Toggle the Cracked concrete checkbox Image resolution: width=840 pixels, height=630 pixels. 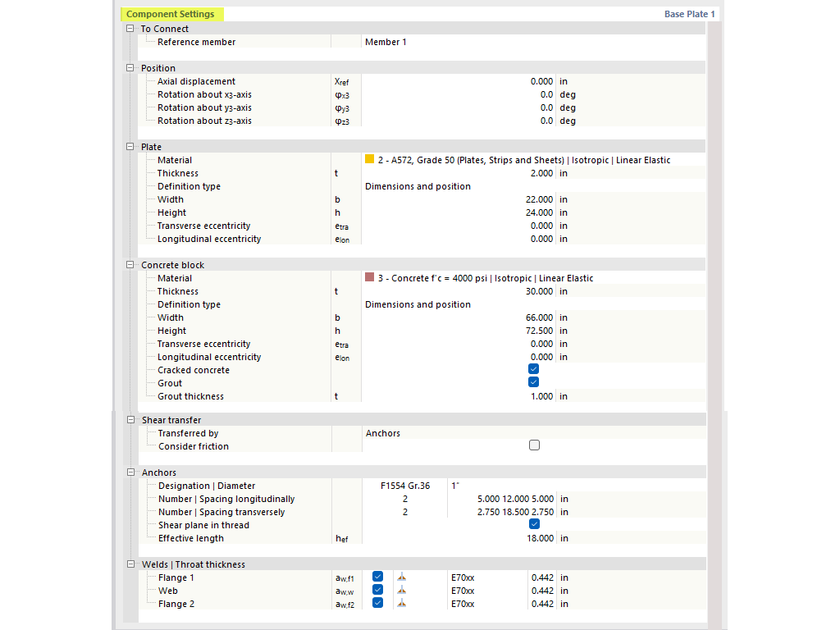(534, 369)
